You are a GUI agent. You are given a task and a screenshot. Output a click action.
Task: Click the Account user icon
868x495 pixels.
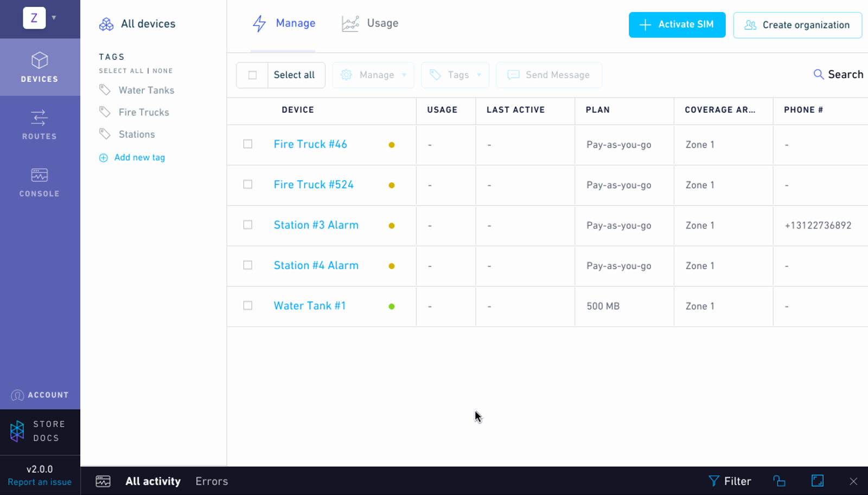(x=17, y=395)
